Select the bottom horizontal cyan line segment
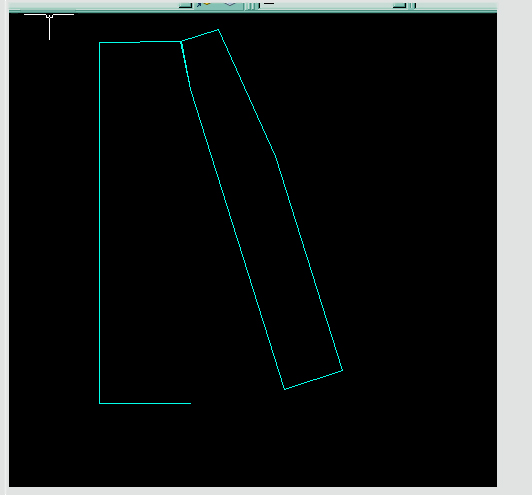532x495 pixels. tap(145, 403)
